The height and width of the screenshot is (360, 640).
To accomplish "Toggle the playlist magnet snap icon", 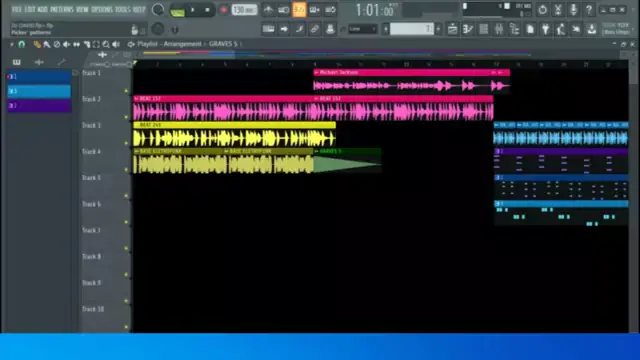I will tap(21, 44).
